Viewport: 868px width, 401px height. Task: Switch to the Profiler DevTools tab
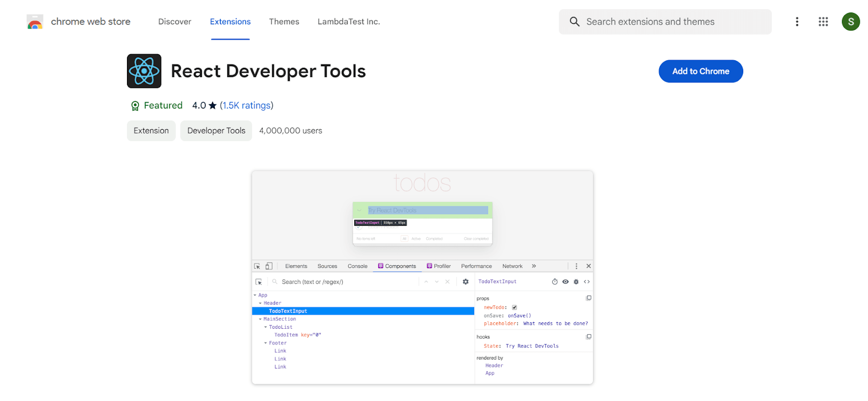pos(439,266)
